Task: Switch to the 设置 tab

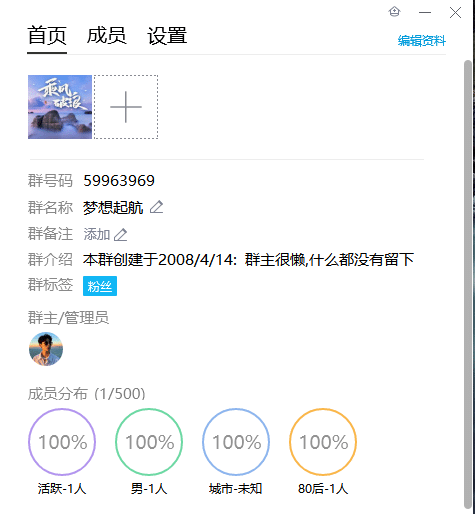Action: tap(167, 36)
